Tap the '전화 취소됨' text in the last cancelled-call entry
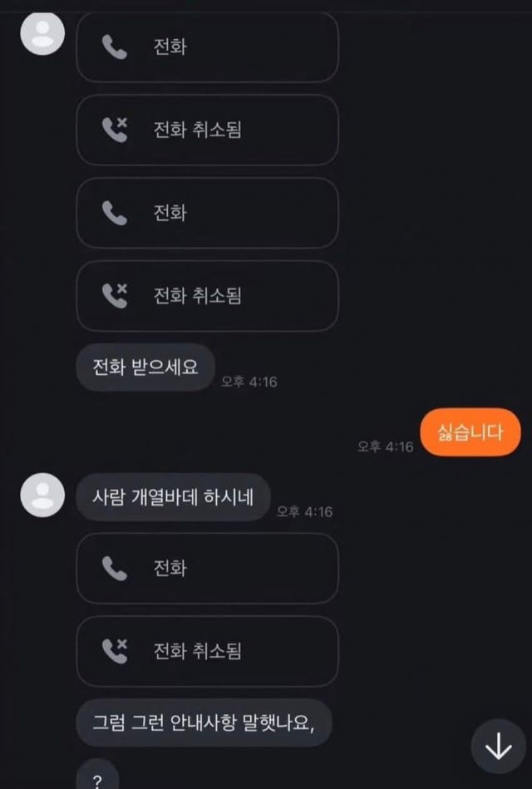Image resolution: width=532 pixels, height=789 pixels. coord(197,651)
